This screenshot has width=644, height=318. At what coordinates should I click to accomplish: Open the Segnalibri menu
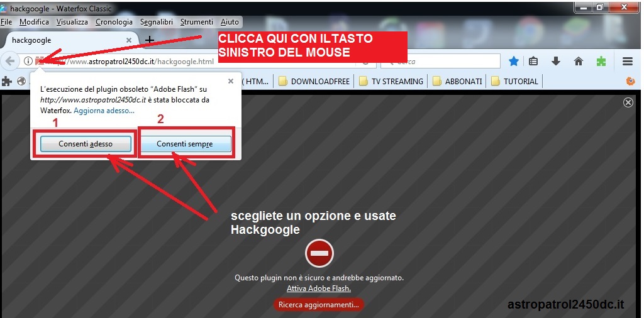pyautogui.click(x=157, y=22)
